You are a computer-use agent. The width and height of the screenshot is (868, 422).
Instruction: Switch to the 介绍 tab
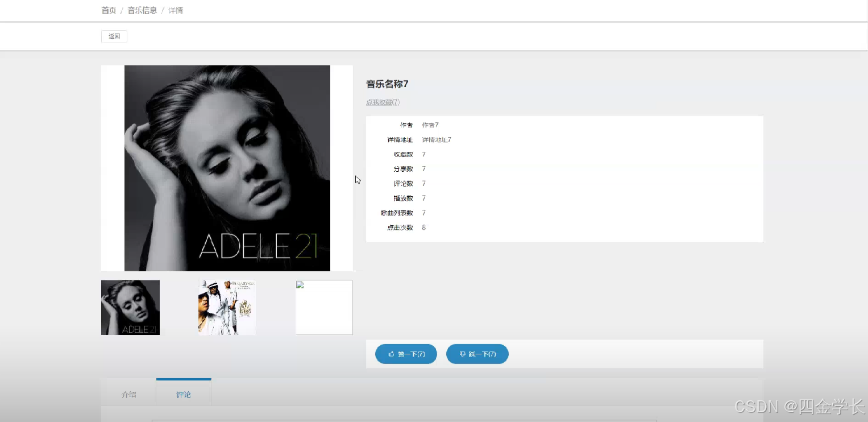[x=129, y=394]
